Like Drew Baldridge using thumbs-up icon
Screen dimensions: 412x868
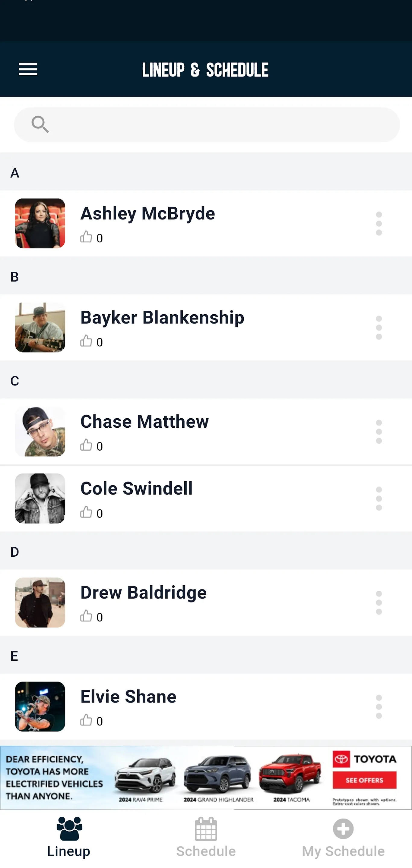point(86,616)
